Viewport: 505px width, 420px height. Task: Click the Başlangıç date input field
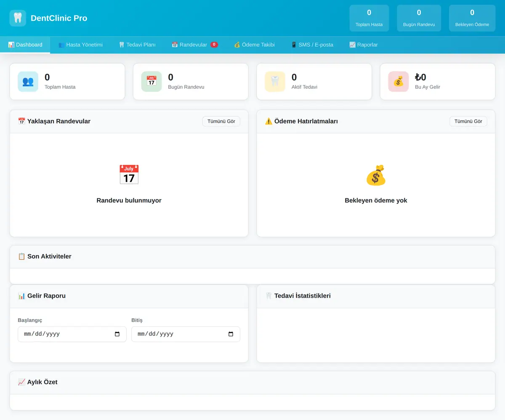(72, 334)
